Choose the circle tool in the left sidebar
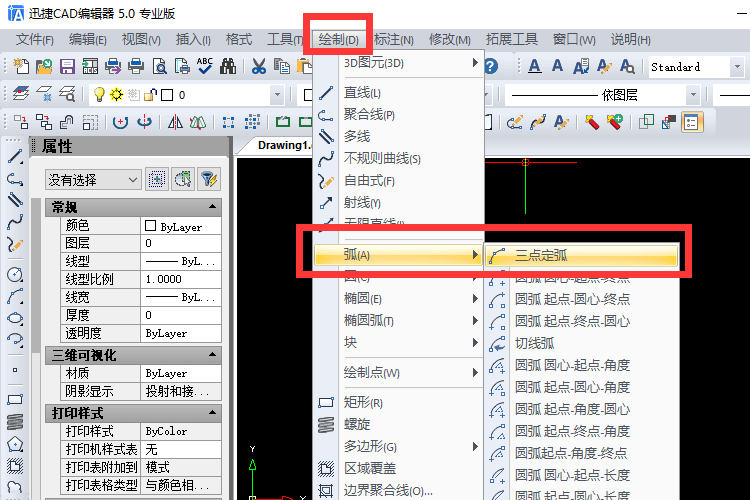This screenshot has height=500, width=750. [15, 274]
